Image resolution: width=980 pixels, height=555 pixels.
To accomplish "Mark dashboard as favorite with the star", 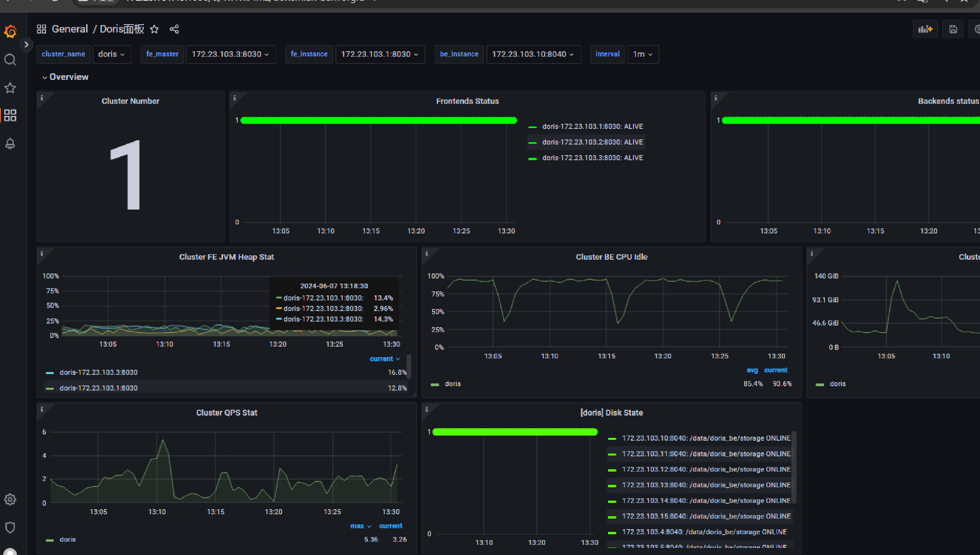I will pos(154,29).
